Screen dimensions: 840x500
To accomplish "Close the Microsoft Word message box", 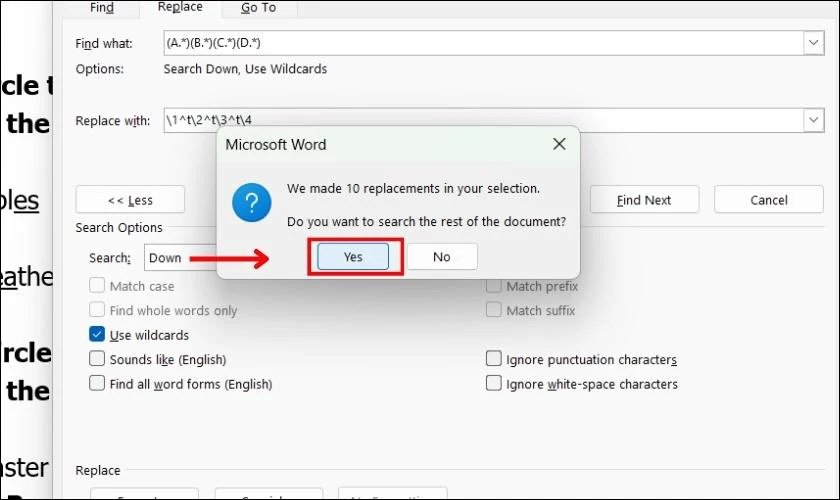I will 559,144.
